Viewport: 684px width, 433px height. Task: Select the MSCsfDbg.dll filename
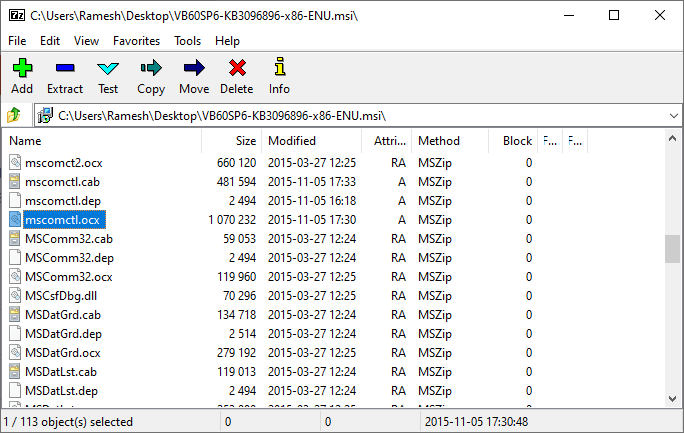click(61, 296)
